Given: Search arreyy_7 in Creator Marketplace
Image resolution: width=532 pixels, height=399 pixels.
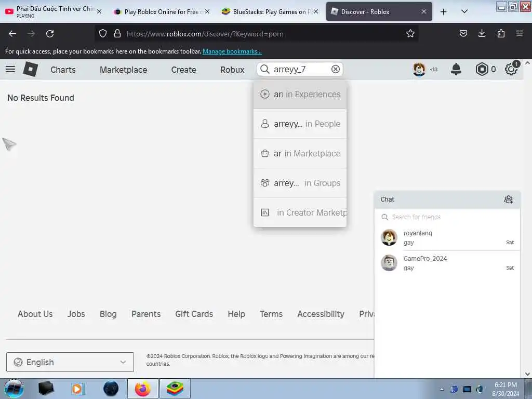Looking at the screenshot, I should point(300,212).
